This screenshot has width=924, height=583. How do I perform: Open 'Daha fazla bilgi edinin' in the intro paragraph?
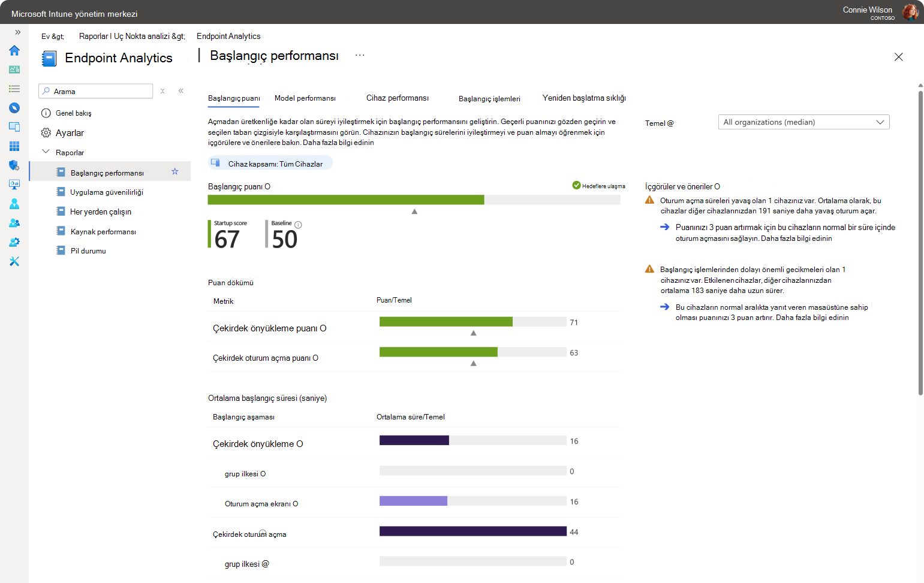coord(338,143)
